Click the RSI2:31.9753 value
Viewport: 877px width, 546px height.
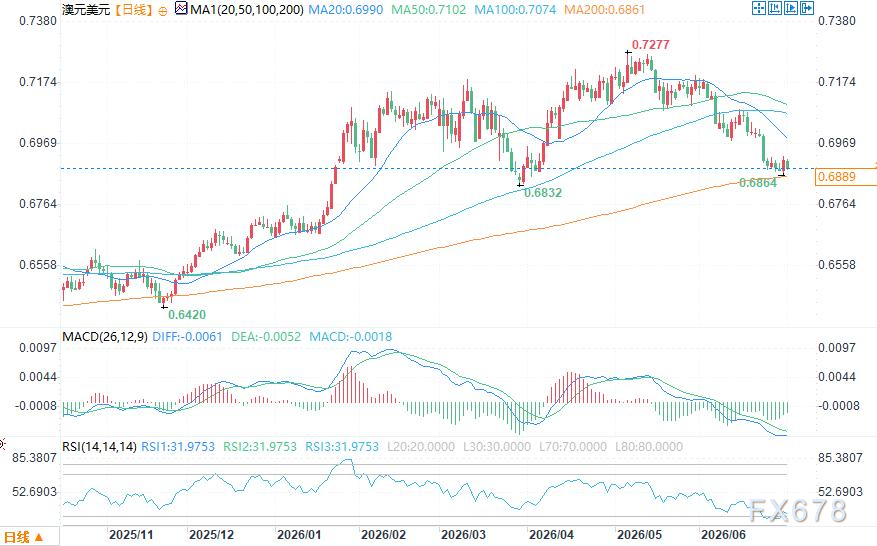[260, 447]
